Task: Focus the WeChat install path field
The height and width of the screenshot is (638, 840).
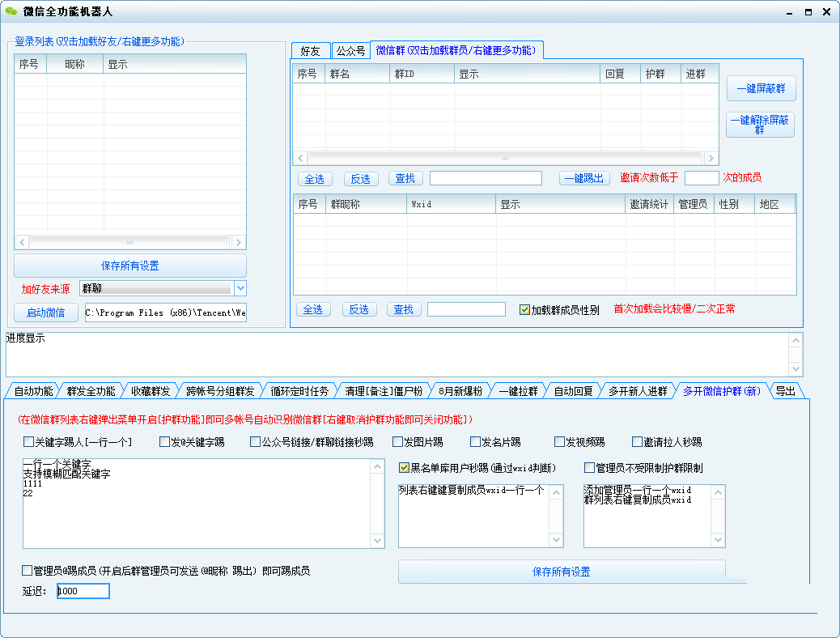Action: tap(166, 313)
